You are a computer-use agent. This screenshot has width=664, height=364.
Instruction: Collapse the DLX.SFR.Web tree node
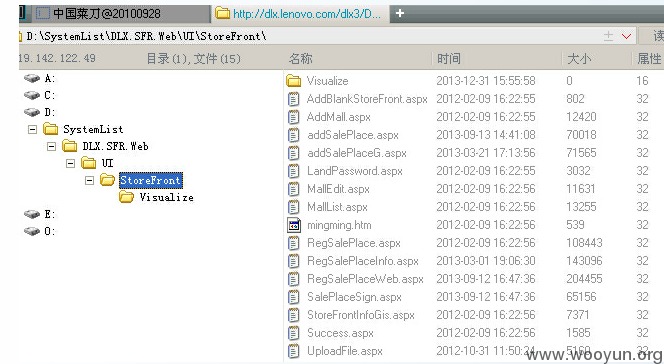[51, 146]
